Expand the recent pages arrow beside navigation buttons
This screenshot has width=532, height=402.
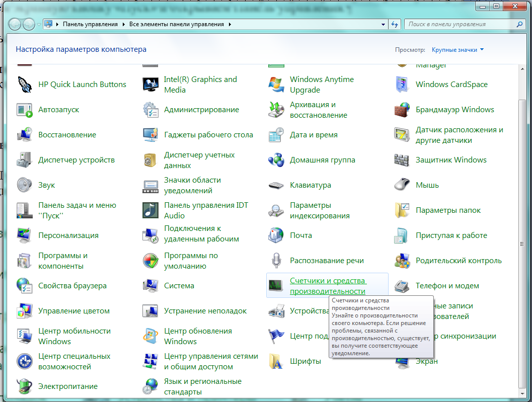click(39, 24)
